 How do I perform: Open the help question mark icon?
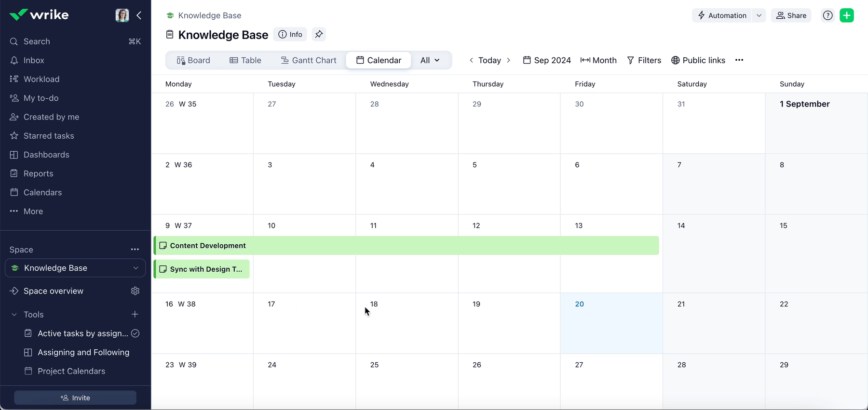click(827, 15)
